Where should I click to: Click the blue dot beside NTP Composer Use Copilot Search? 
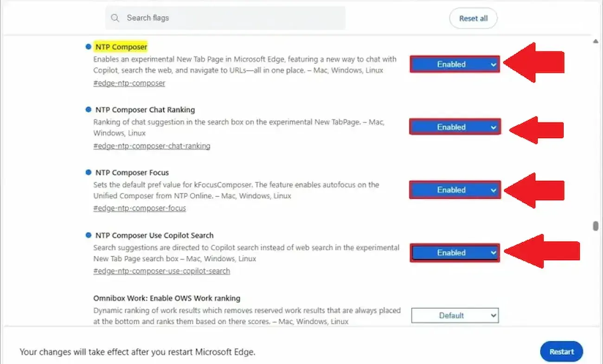point(88,235)
